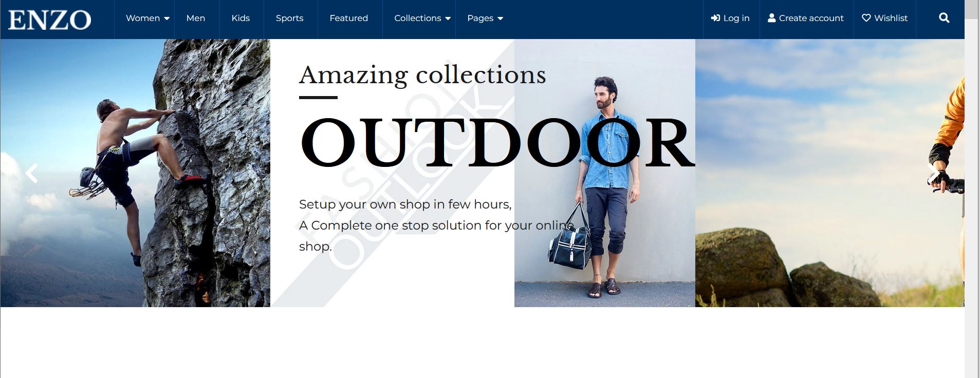Go to previous slide with left chevron
980x378 pixels.
coord(32,174)
